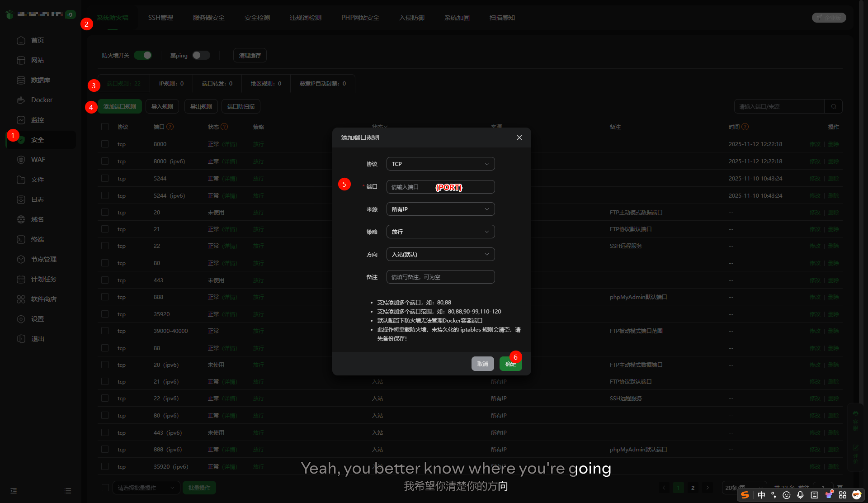Open the 终端 terminal icon in sidebar
The height and width of the screenshot is (503, 868).
21,239
